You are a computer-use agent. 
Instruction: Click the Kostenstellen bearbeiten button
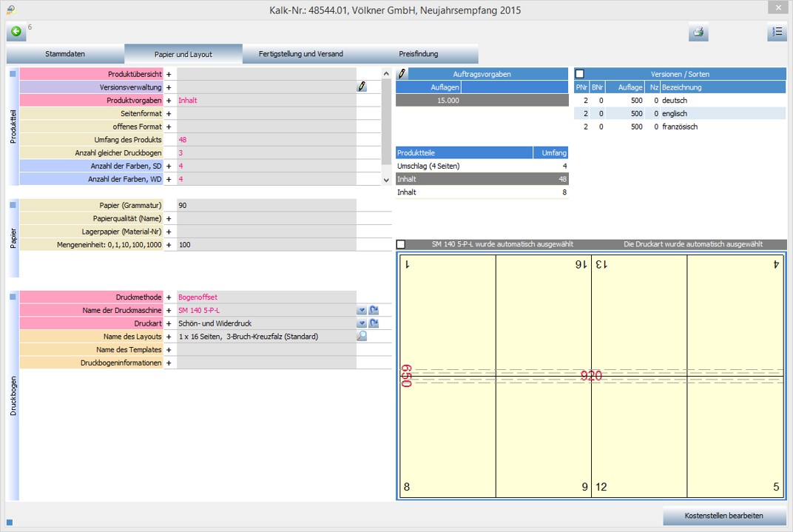point(723,516)
